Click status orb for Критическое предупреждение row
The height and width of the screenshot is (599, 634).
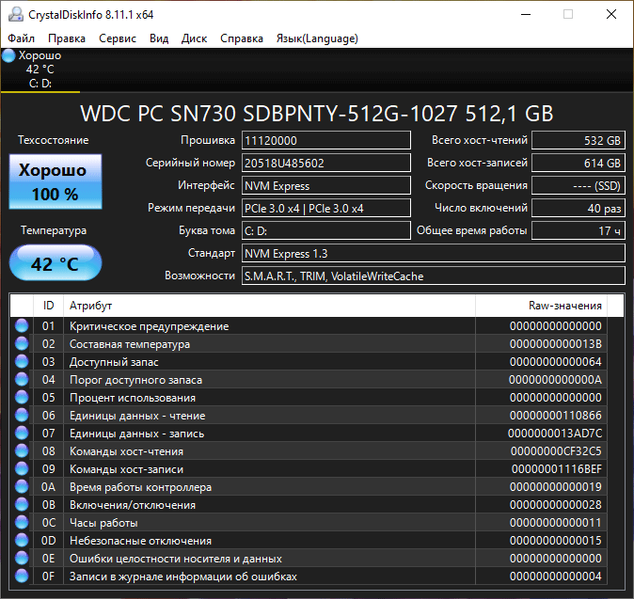pos(22,326)
